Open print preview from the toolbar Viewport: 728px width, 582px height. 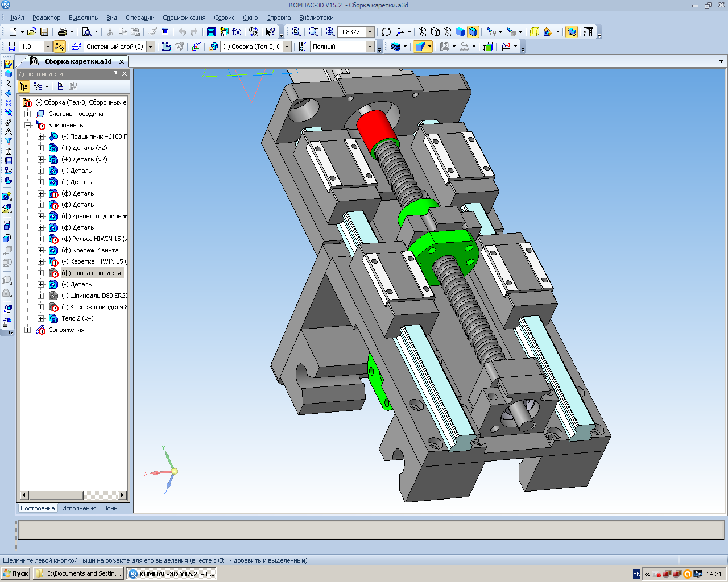point(86,32)
